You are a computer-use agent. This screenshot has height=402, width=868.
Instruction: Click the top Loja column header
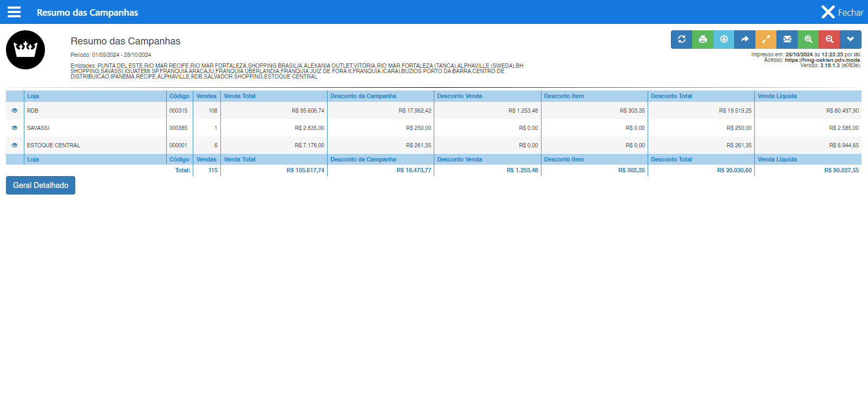pyautogui.click(x=33, y=96)
